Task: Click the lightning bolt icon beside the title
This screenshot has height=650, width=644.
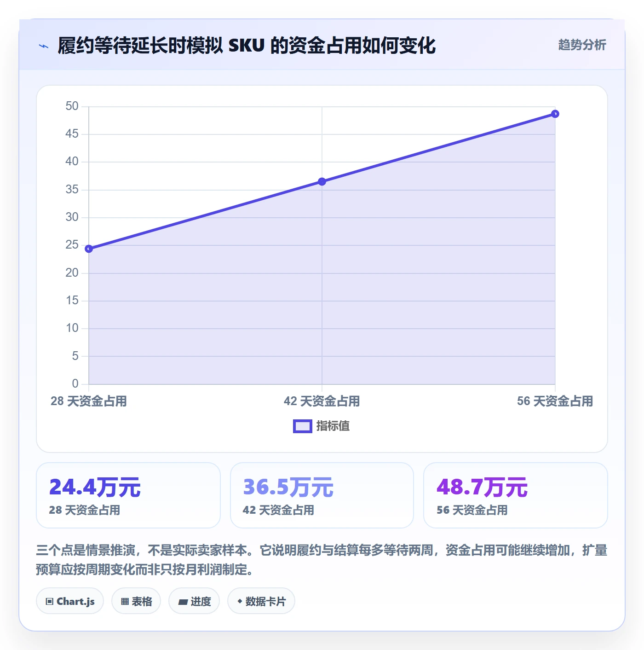Action: tap(44, 46)
